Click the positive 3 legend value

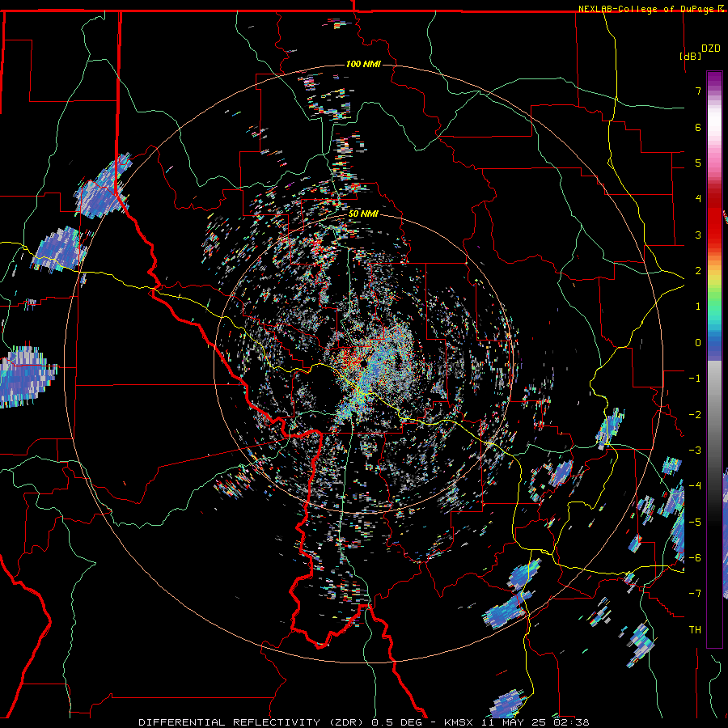[x=698, y=235]
